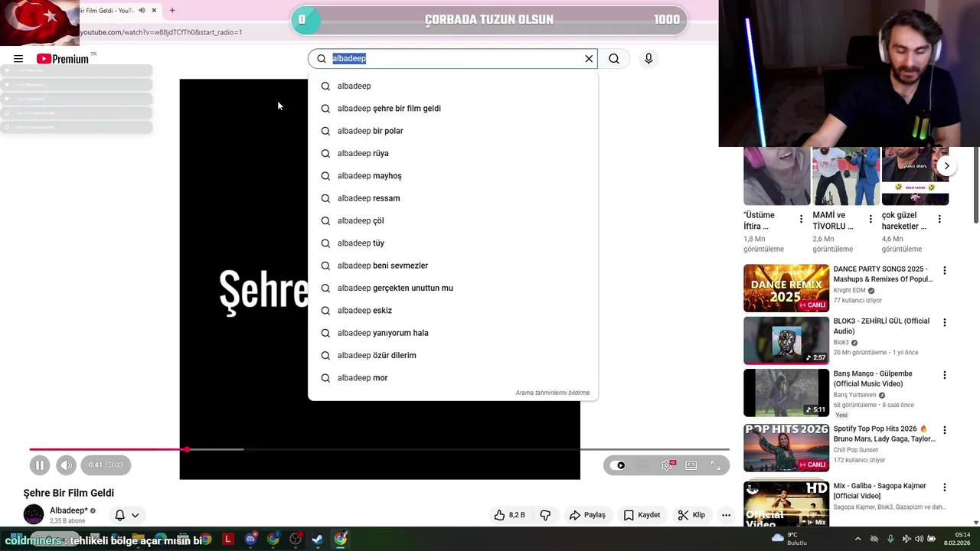Click the Kaydet save button
980x551 pixels.
click(x=642, y=515)
